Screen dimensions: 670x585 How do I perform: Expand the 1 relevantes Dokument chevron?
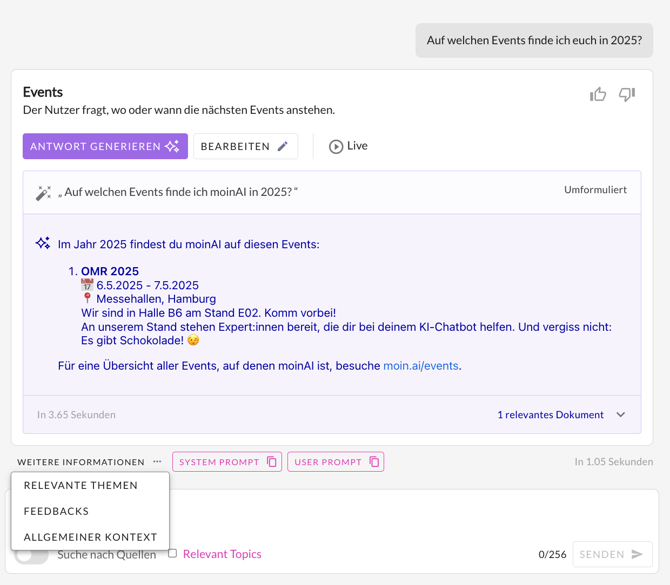(x=621, y=415)
